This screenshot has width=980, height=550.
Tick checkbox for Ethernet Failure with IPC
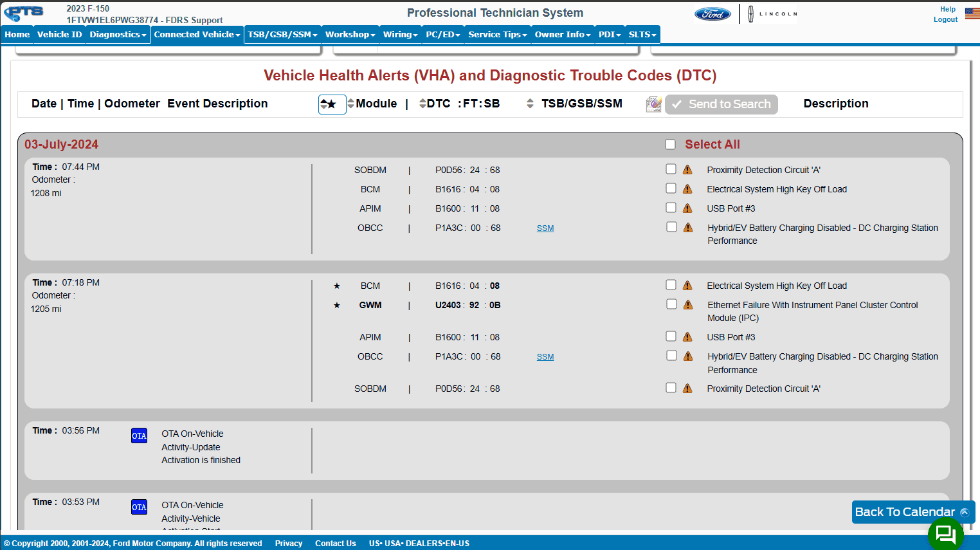(x=671, y=304)
